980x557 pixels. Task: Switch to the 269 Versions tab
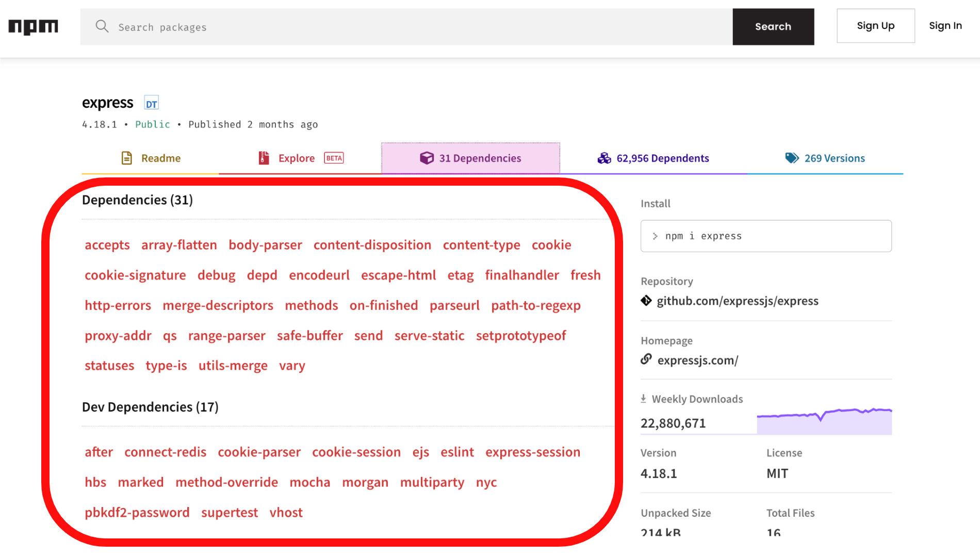click(825, 158)
